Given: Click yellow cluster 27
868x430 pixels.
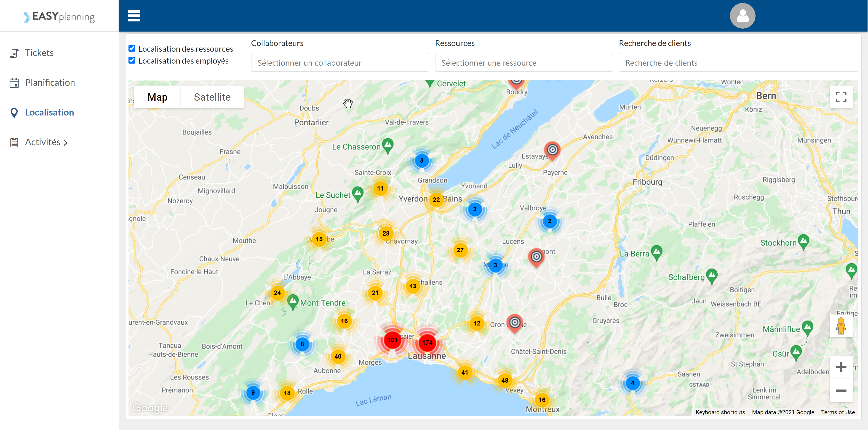Looking at the screenshot, I should (x=460, y=250).
